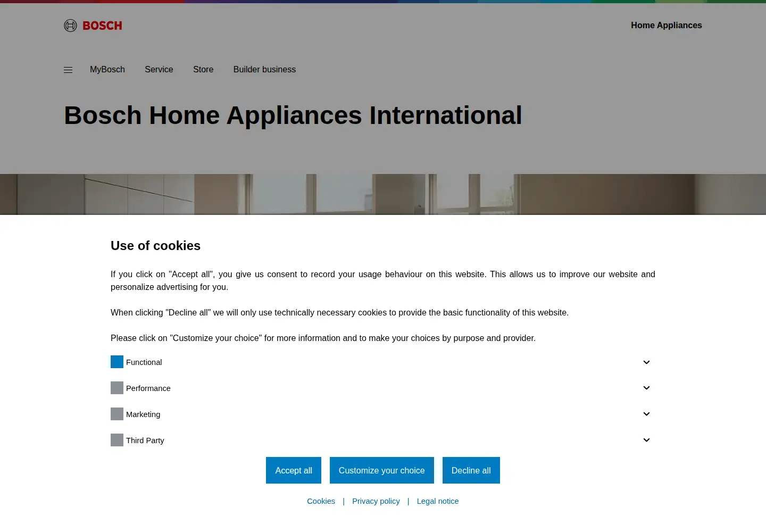
Task: Open the Privacy policy link
Action: tap(376, 501)
